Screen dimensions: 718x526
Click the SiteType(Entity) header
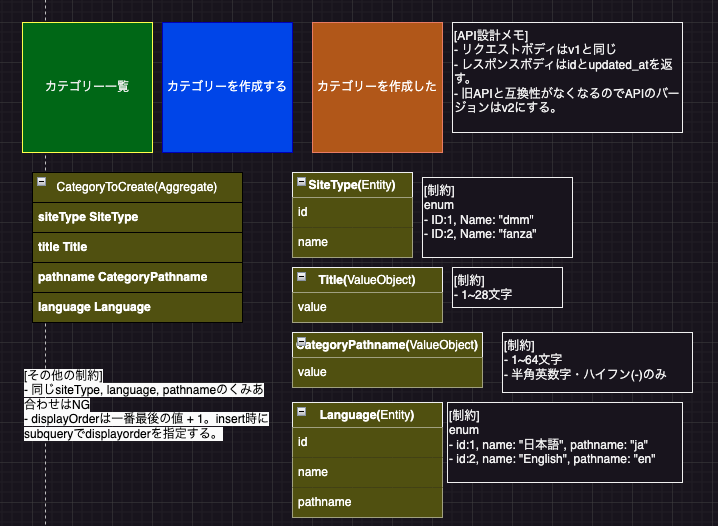(x=352, y=185)
